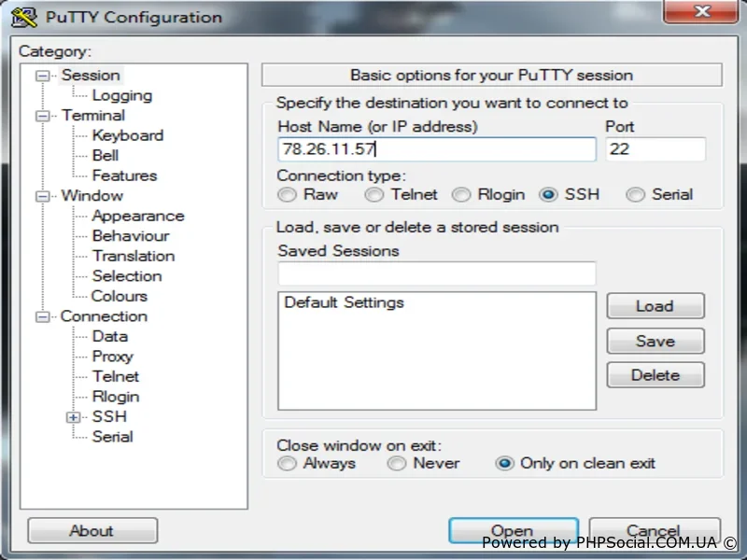Open the Logging settings page

coord(121,95)
